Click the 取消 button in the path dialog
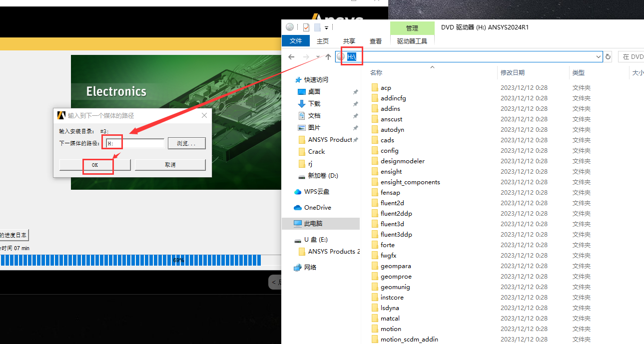The height and width of the screenshot is (344, 644). tap(170, 165)
